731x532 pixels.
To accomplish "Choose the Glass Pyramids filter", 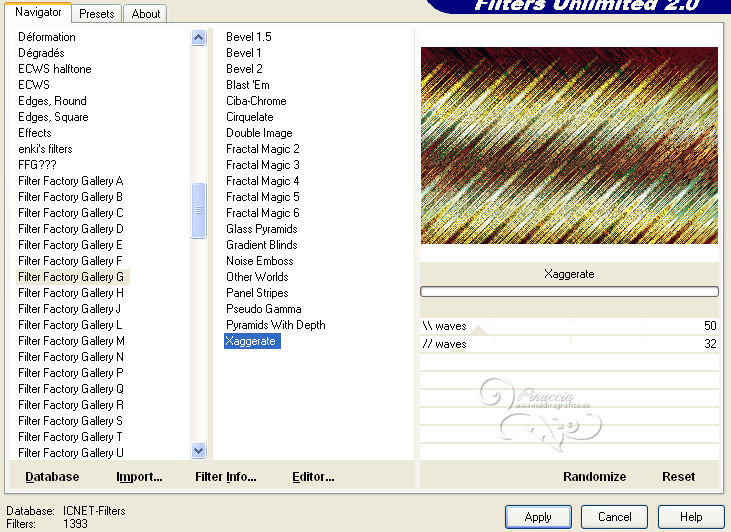I will pos(262,229).
